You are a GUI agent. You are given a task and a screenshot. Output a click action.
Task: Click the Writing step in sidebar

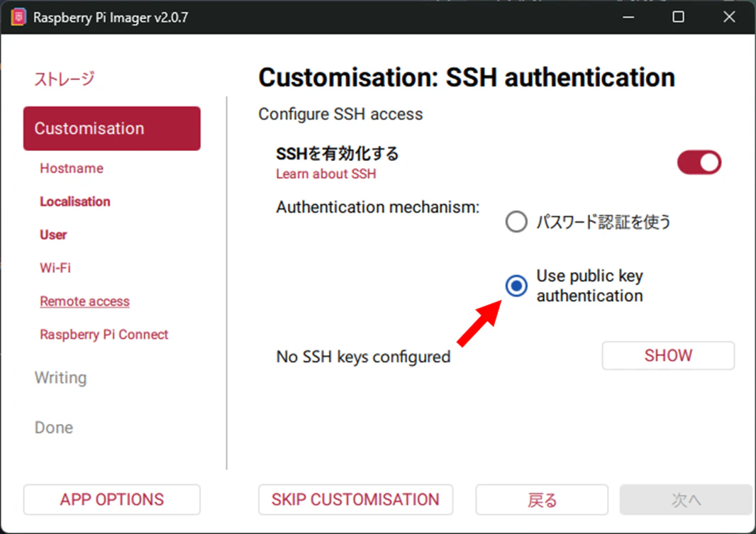(61, 377)
